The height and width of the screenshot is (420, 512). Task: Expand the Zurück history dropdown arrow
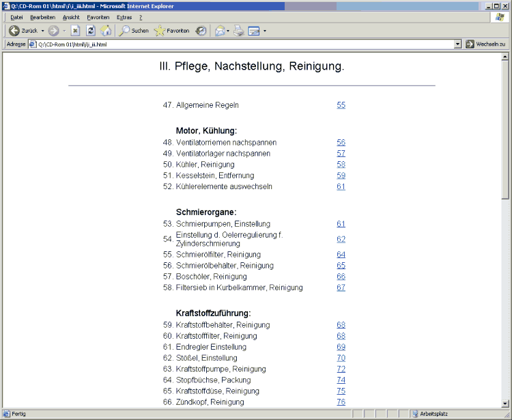pos(42,31)
